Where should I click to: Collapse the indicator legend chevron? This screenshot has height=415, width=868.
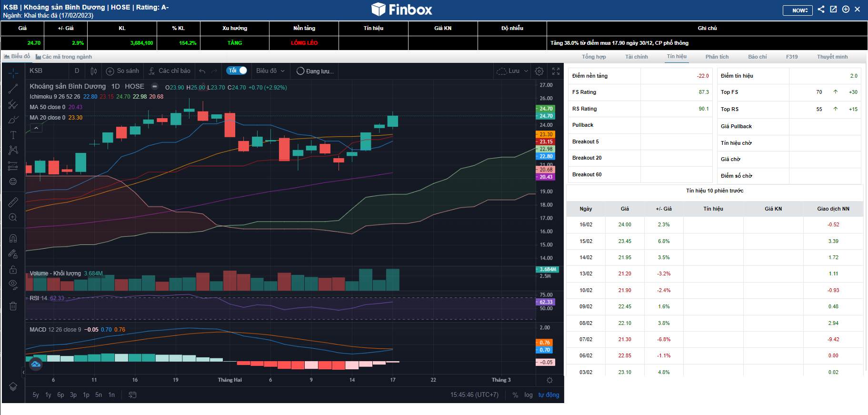pos(36,128)
